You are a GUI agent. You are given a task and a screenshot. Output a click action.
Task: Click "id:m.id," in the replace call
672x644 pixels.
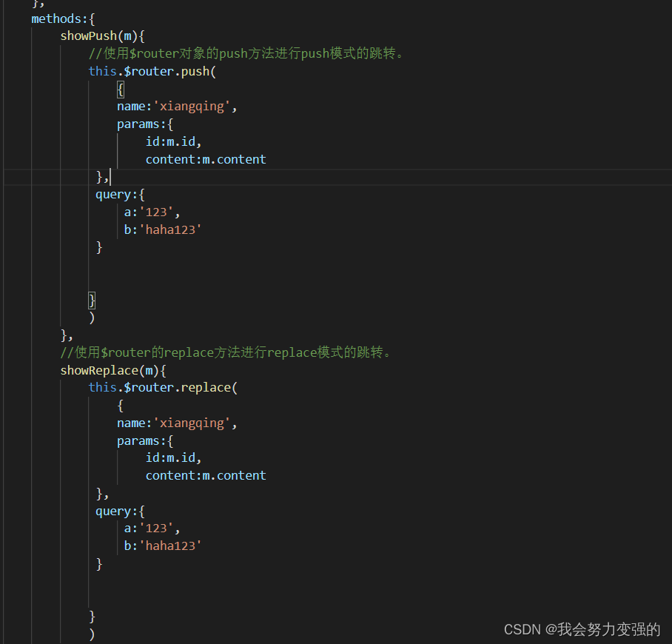pos(173,458)
